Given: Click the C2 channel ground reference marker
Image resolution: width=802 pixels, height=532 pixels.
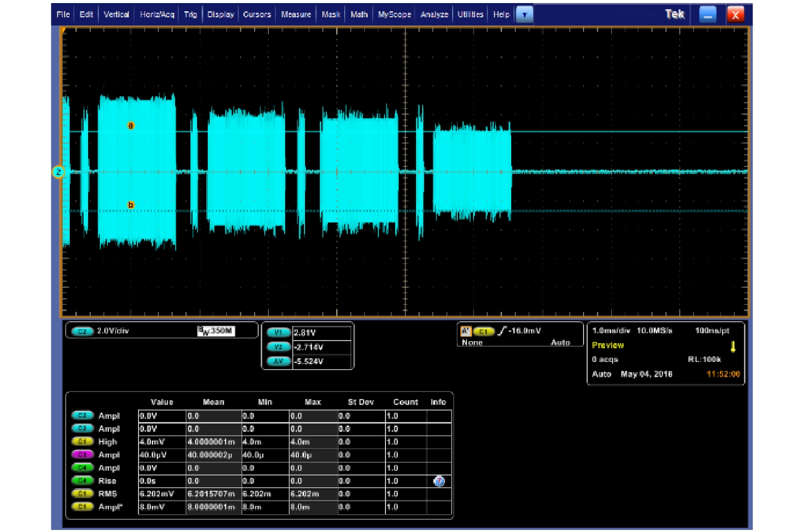Looking at the screenshot, I should 59,172.
